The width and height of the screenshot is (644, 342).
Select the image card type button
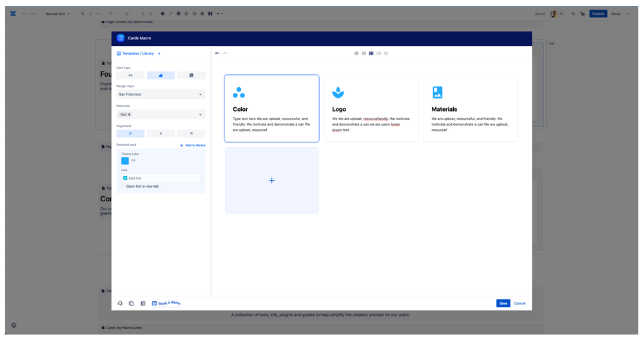[x=191, y=75]
